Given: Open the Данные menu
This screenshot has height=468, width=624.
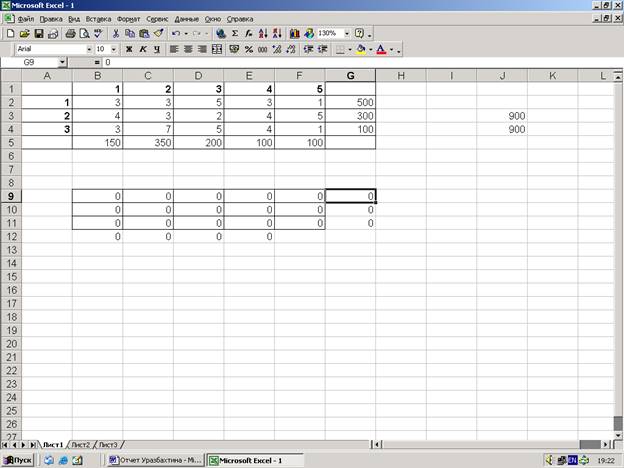Looking at the screenshot, I should coord(187,19).
